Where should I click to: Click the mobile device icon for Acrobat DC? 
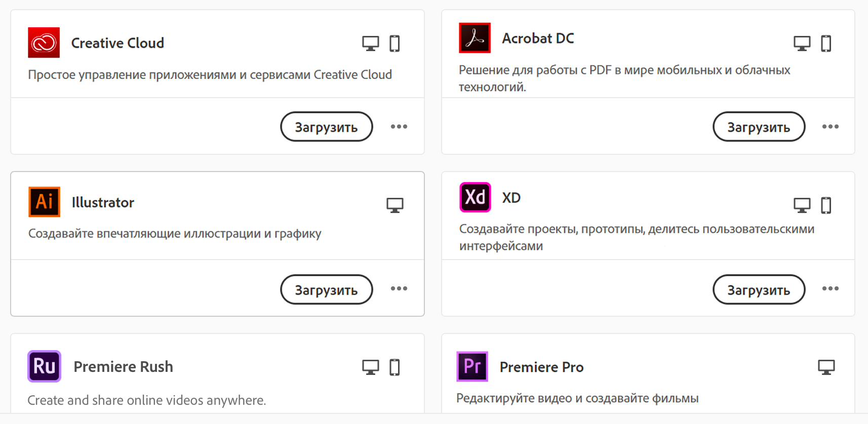[x=826, y=44]
